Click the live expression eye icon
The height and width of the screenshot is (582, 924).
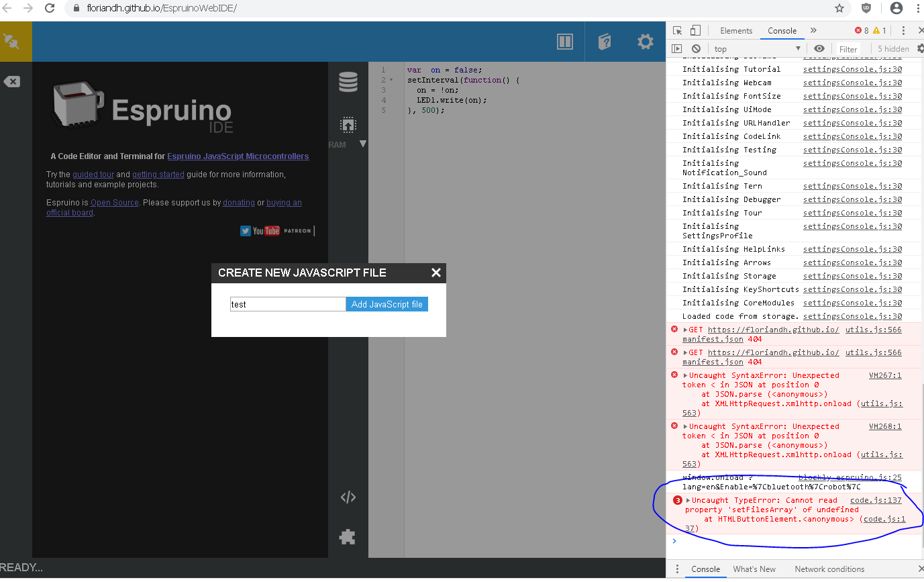(819, 48)
